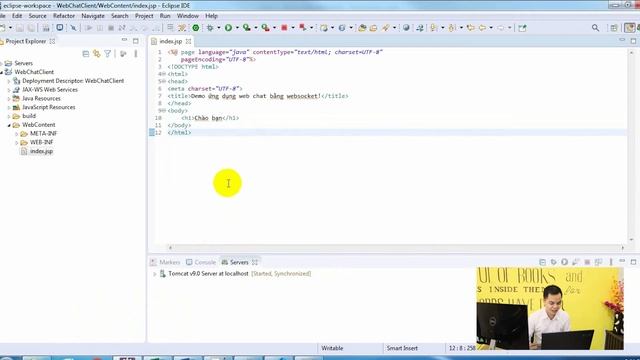This screenshot has height=360, width=640.
Task: Open the Help menu
Action: point(211,16)
